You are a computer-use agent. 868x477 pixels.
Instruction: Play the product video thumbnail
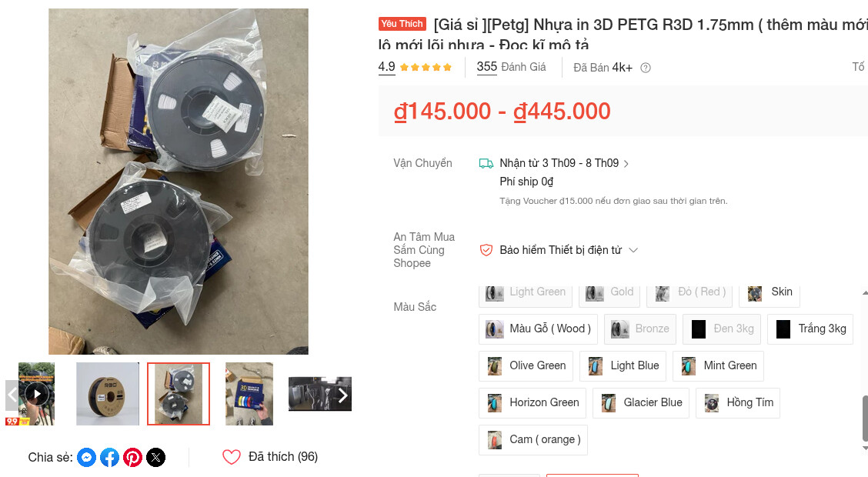(36, 394)
